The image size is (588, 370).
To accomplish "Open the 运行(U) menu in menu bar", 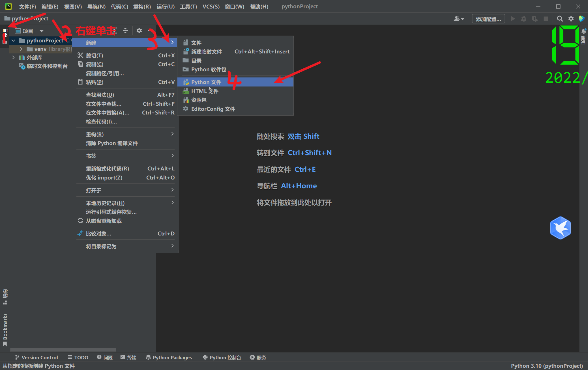I will (x=166, y=7).
